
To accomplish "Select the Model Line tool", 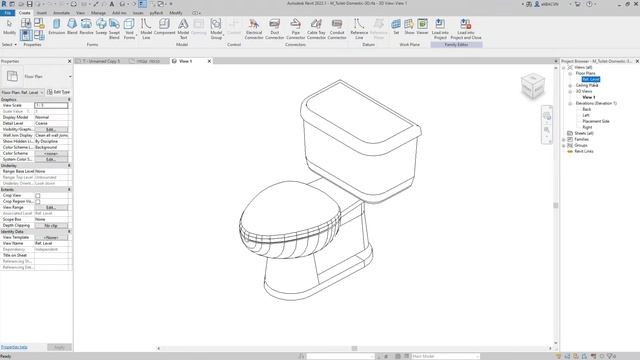I will click(x=146, y=29).
